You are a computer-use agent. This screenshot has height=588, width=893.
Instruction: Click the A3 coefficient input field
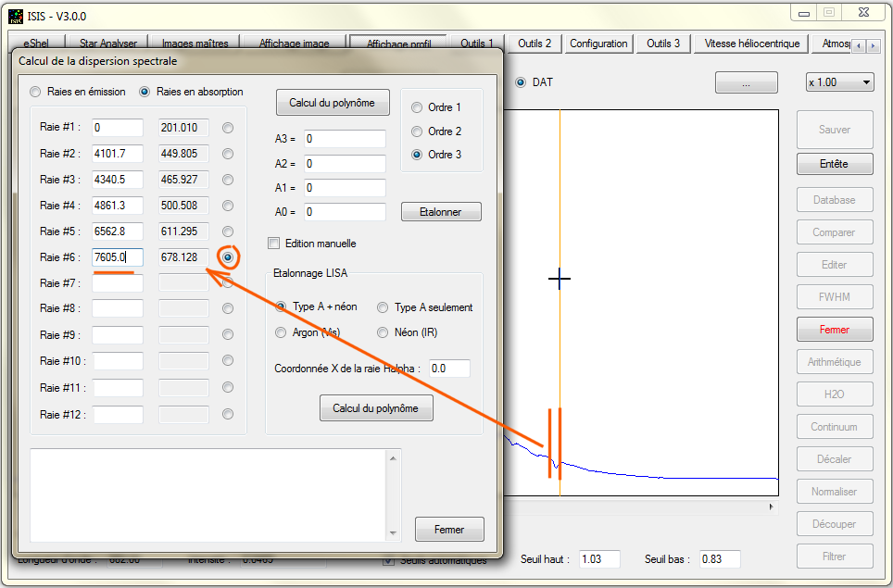tap(344, 139)
